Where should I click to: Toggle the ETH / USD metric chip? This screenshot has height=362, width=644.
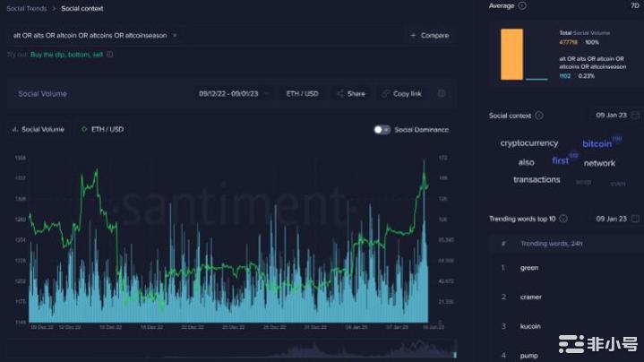coord(103,129)
